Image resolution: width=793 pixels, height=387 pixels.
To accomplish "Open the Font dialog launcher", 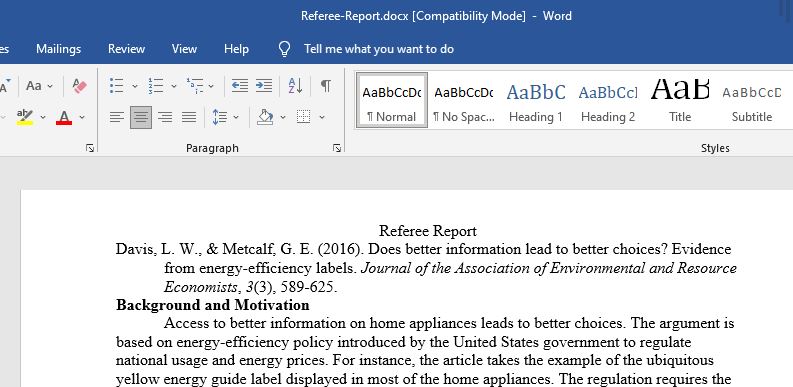I will click(90, 148).
